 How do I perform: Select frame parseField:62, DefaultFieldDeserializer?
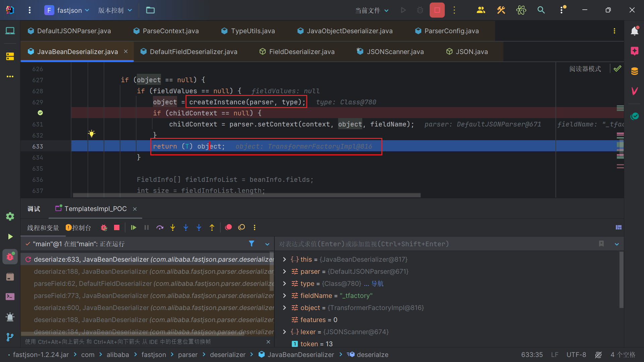147,283
